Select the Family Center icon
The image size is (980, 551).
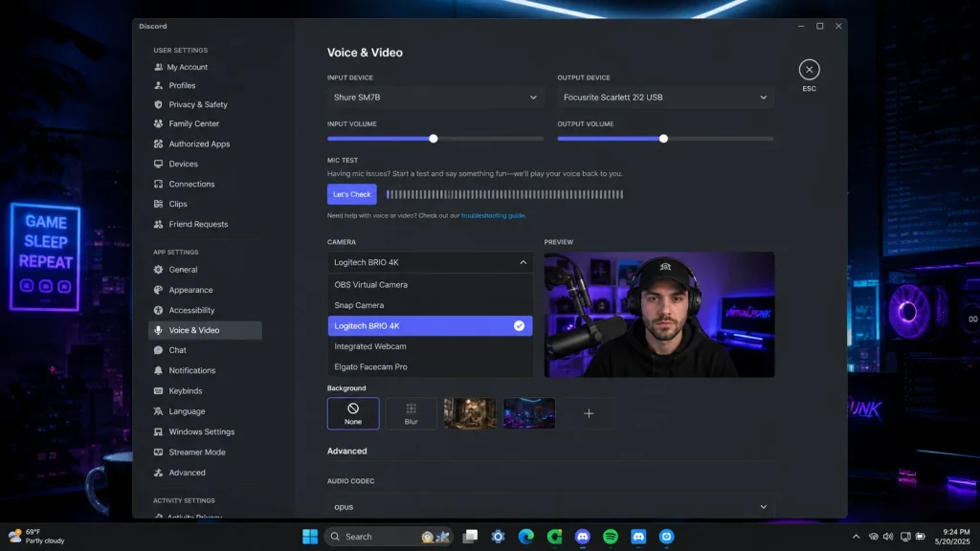coord(158,123)
